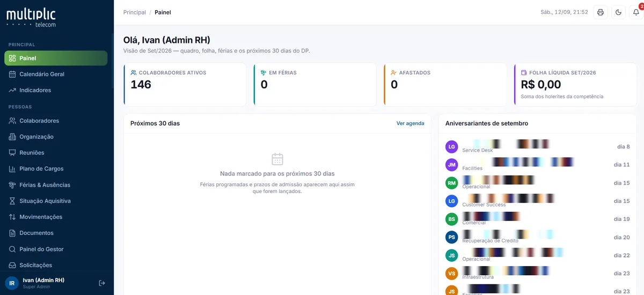The width and height of the screenshot is (644, 295).
Task: Click the IR user avatar
Action: pyautogui.click(x=12, y=283)
